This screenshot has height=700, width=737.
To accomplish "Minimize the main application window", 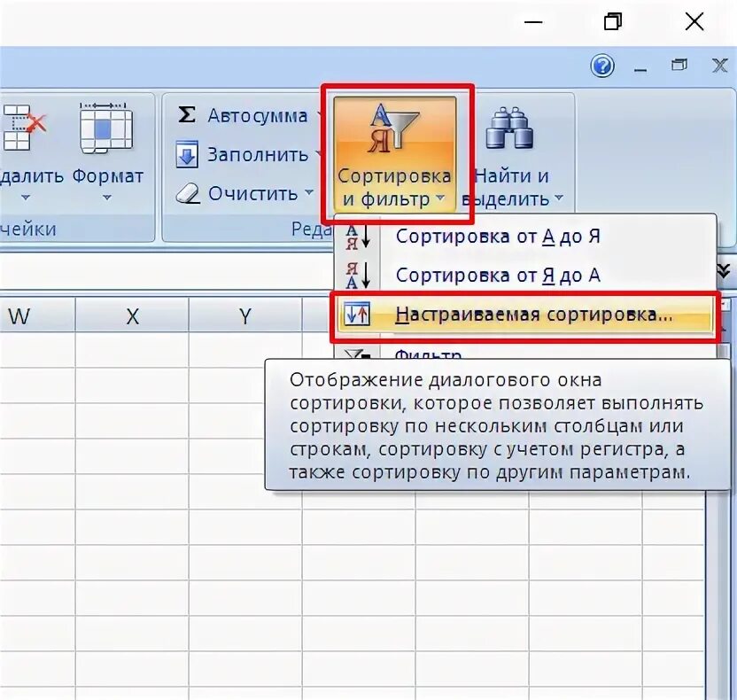I will point(533,22).
